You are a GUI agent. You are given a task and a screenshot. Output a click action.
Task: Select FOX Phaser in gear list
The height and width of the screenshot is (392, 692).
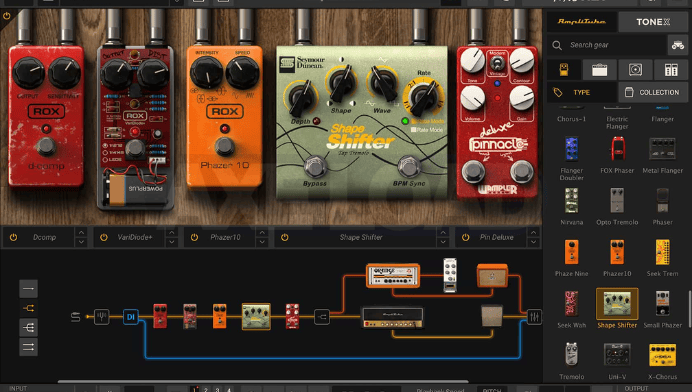pyautogui.click(x=617, y=155)
